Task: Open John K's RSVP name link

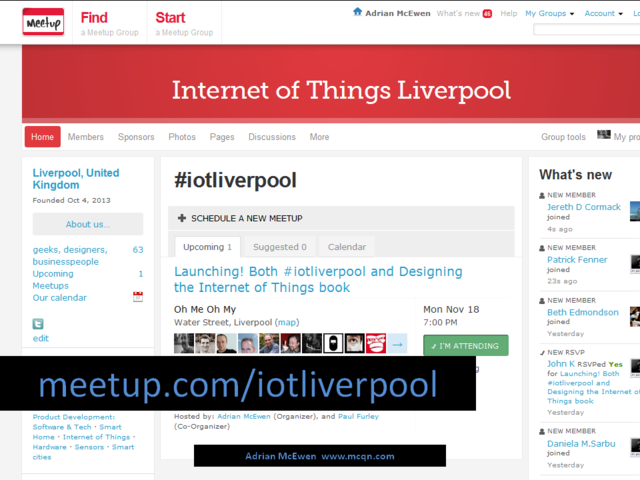Action: tap(561, 364)
